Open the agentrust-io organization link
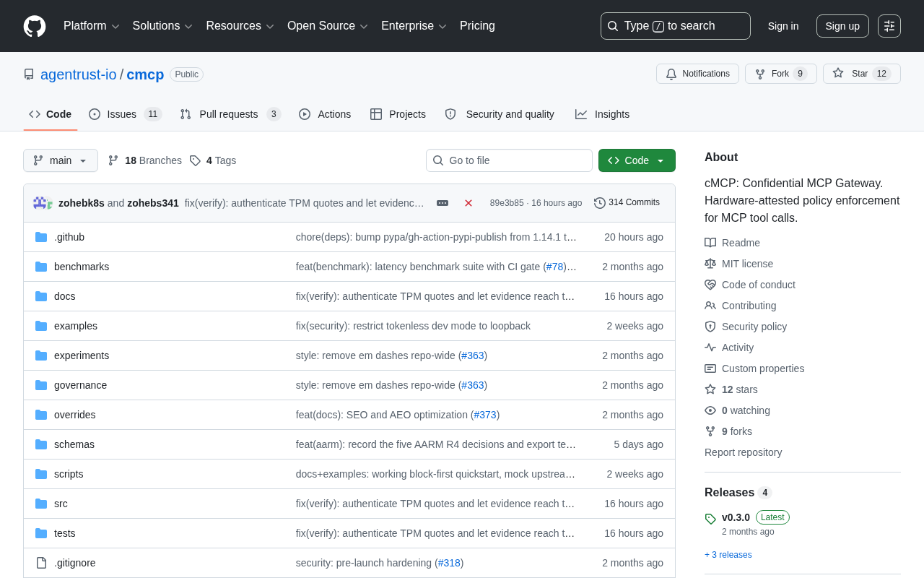 click(x=79, y=74)
